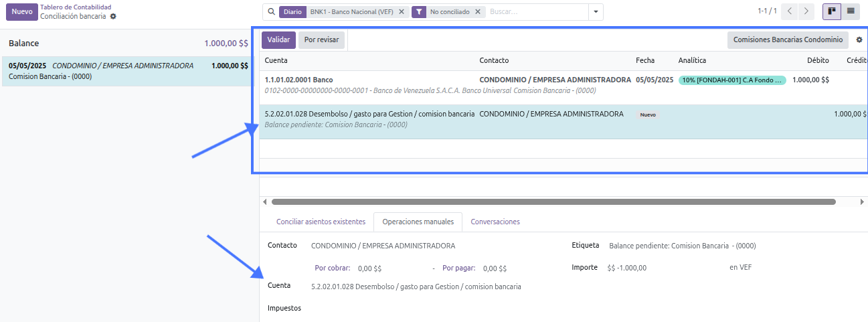The width and height of the screenshot is (868, 322).
Task: Go to next page of records
Action: click(807, 11)
